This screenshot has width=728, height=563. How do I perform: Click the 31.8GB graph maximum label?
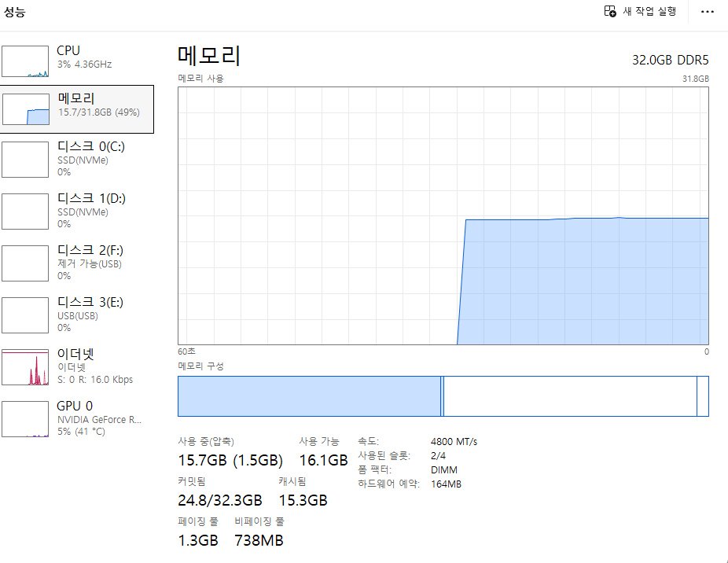pyautogui.click(x=696, y=79)
